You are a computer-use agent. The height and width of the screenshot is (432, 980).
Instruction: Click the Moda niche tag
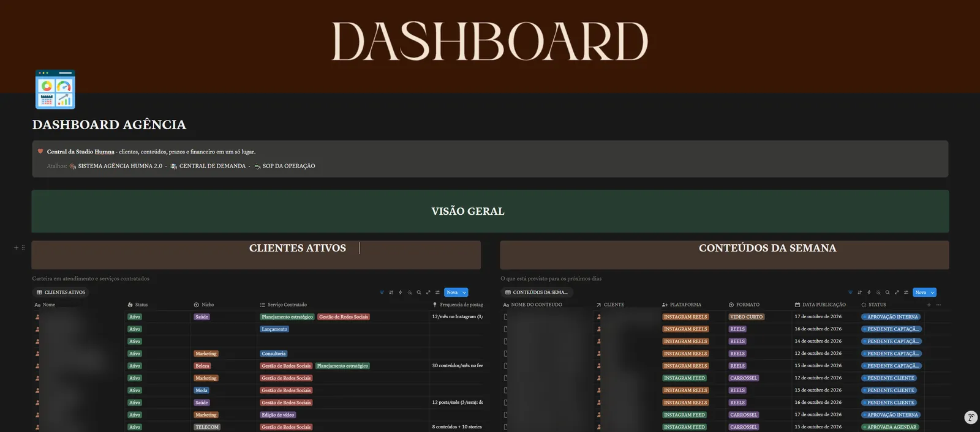click(202, 390)
